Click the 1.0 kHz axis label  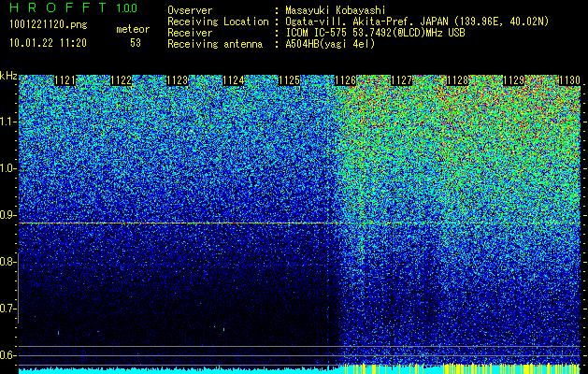pyautogui.click(x=7, y=168)
